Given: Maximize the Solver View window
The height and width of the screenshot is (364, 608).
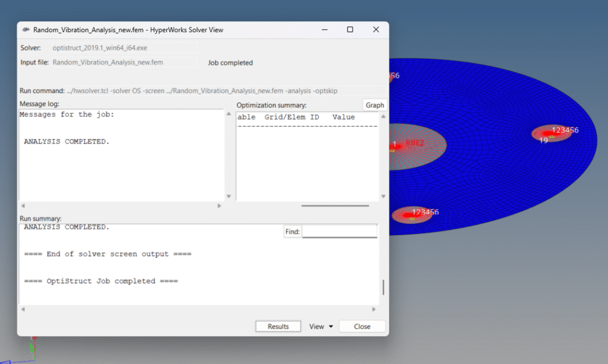Looking at the screenshot, I should (x=350, y=30).
